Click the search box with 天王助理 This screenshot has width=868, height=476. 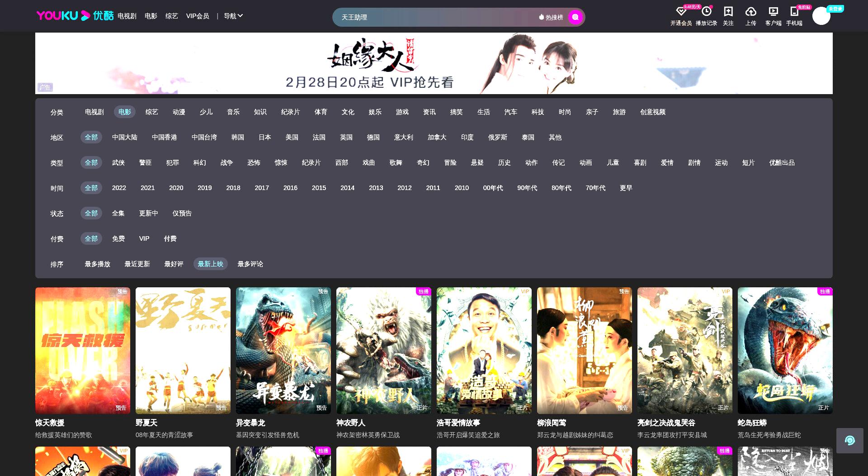pyautogui.click(x=434, y=17)
